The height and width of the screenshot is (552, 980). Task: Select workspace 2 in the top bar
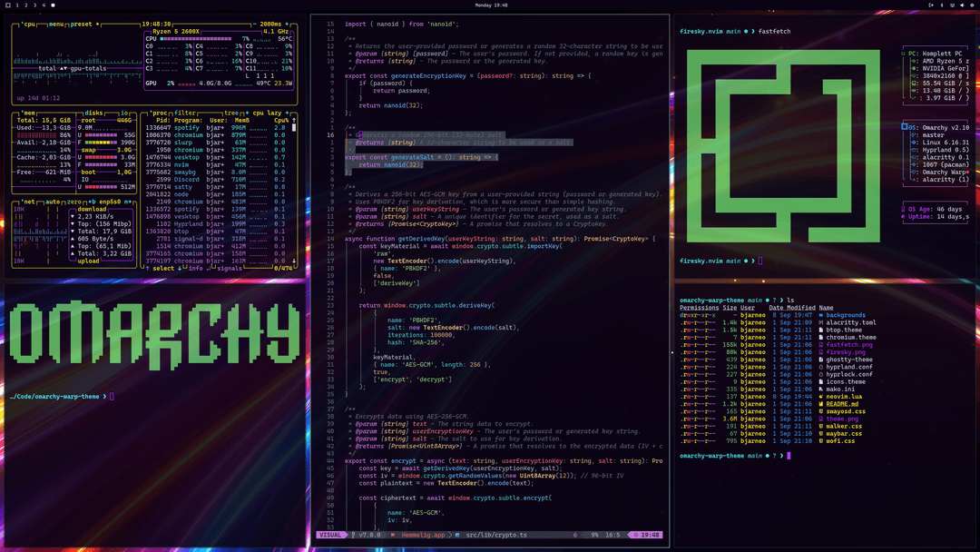pyautogui.click(x=26, y=5)
